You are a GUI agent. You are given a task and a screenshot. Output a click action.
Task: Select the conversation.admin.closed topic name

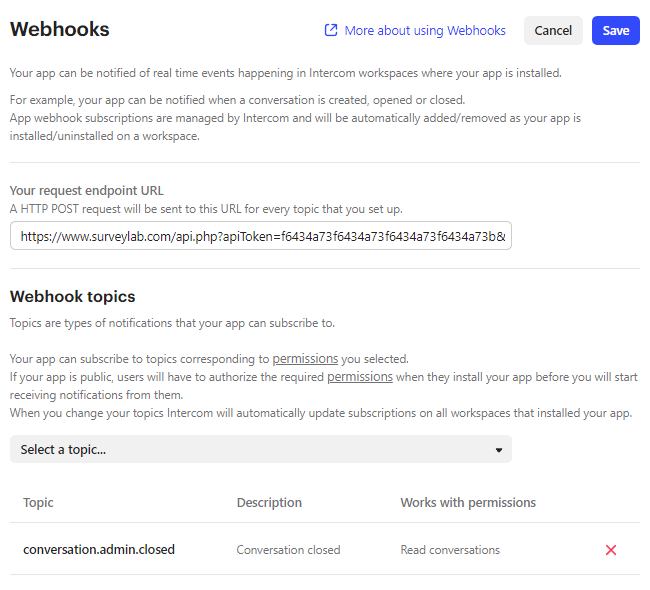pos(99,549)
